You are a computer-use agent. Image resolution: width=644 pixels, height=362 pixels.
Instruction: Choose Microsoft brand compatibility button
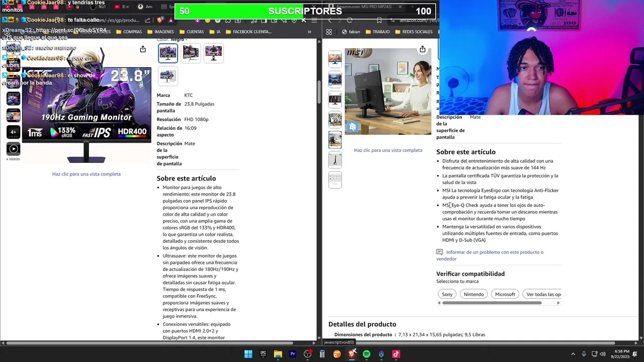tap(505, 294)
